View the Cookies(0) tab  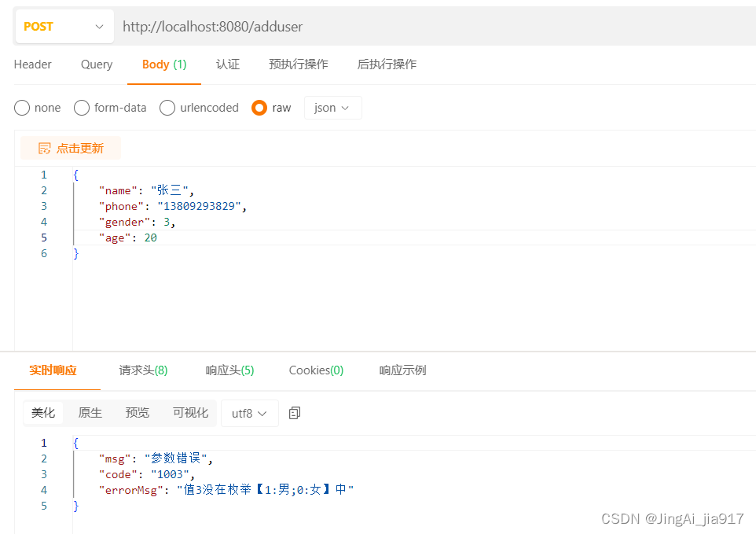pyautogui.click(x=315, y=370)
